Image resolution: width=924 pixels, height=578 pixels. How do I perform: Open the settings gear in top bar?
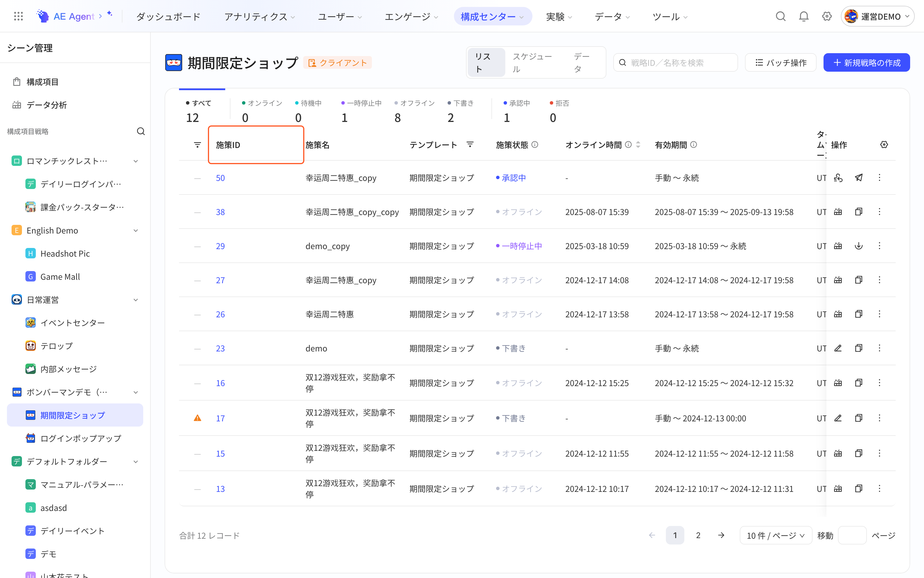pyautogui.click(x=827, y=16)
